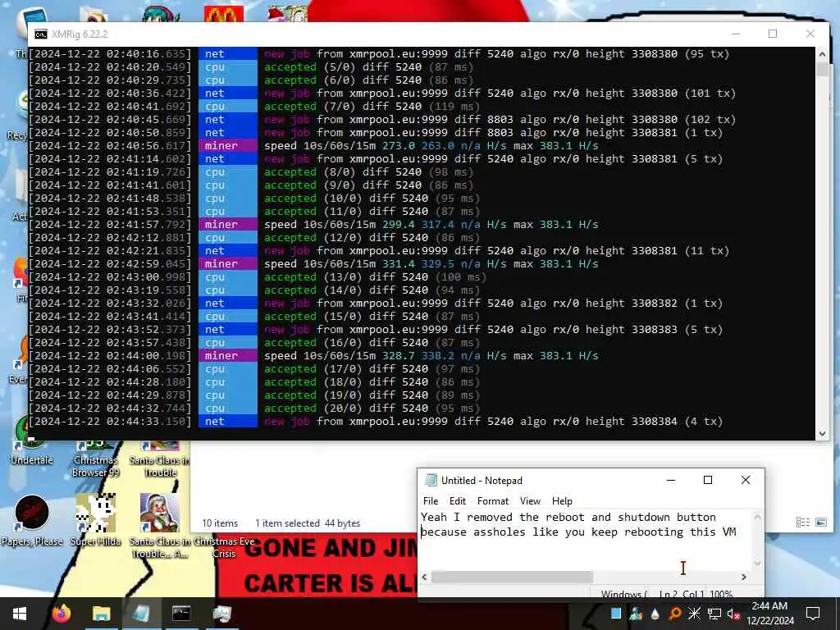The width and height of the screenshot is (840, 630).
Task: Click the XMRig 6.22.2 title bar
Action: pos(375,34)
